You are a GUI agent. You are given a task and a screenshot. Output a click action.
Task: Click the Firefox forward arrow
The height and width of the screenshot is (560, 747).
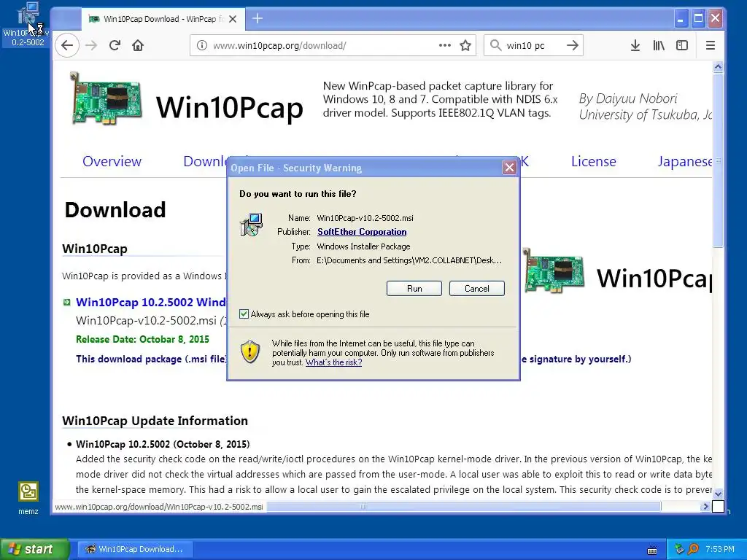coord(91,46)
